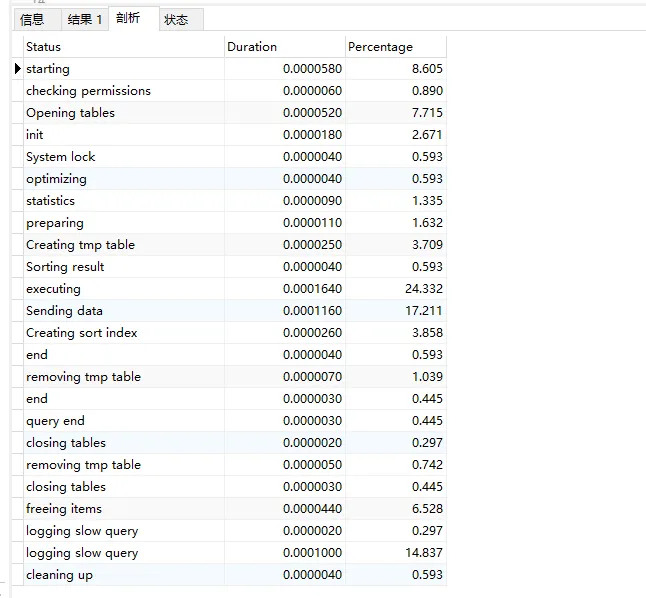Click the 'freeing items' status cell

[x=124, y=509]
